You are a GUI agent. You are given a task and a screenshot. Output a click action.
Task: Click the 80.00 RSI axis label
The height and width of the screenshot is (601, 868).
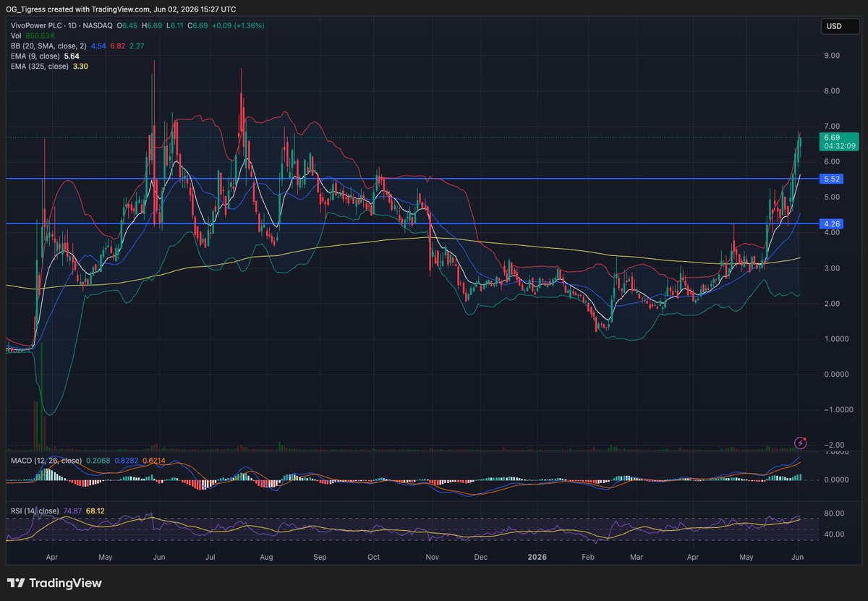tap(833, 514)
